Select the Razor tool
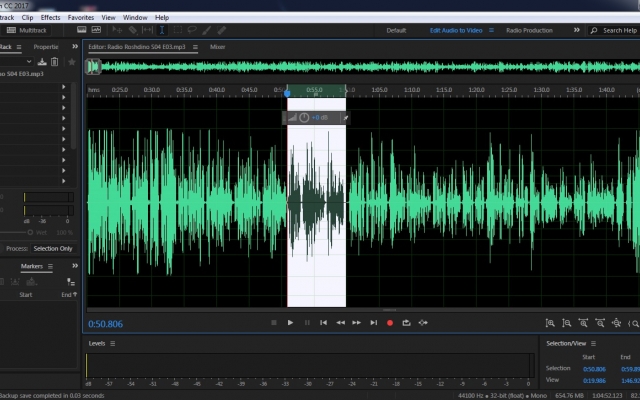Image resolution: width=640 pixels, height=400 pixels. click(x=133, y=30)
